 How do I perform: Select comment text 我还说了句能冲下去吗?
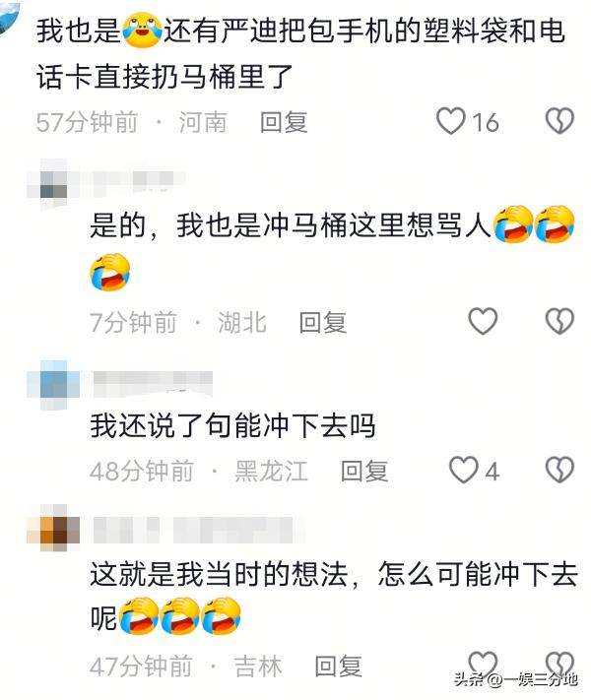(x=232, y=425)
